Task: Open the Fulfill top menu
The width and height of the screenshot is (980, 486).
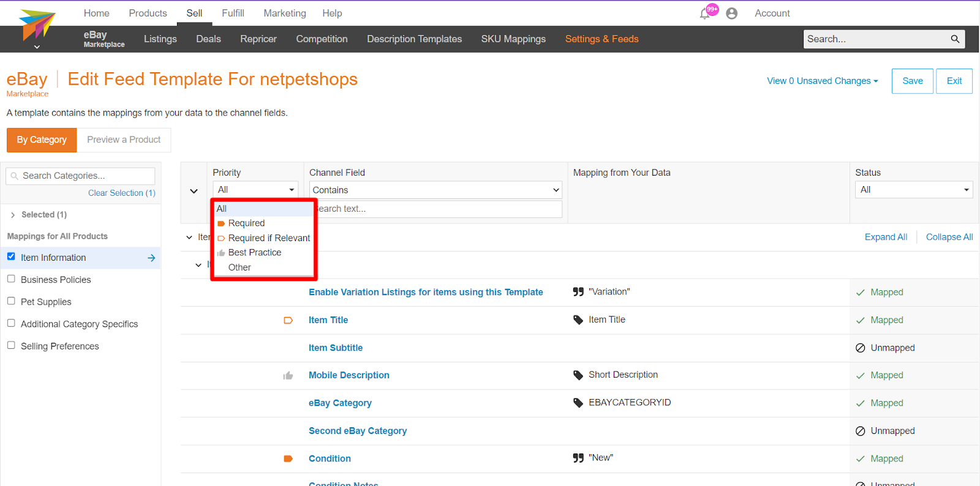Action: click(x=233, y=13)
